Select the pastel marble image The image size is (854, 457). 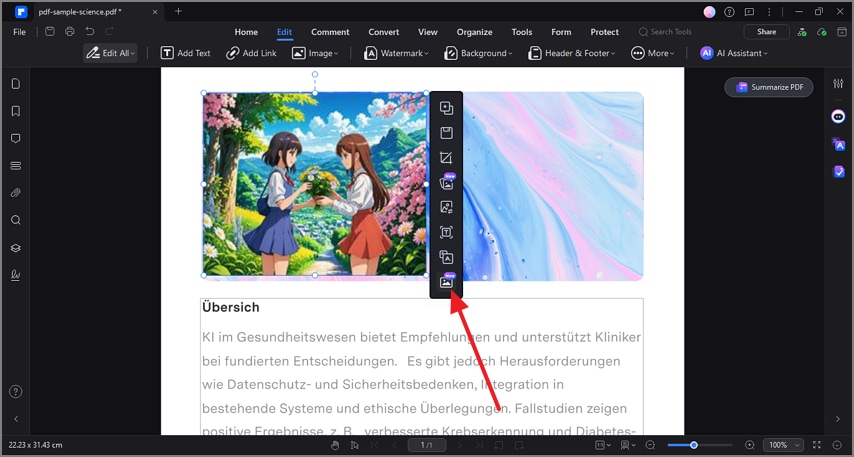[x=553, y=186]
